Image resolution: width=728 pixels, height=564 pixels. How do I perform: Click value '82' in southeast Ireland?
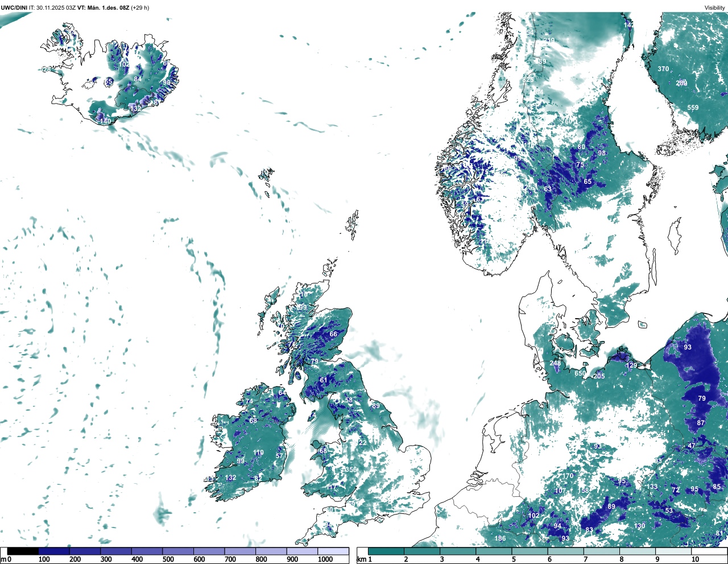click(258, 479)
